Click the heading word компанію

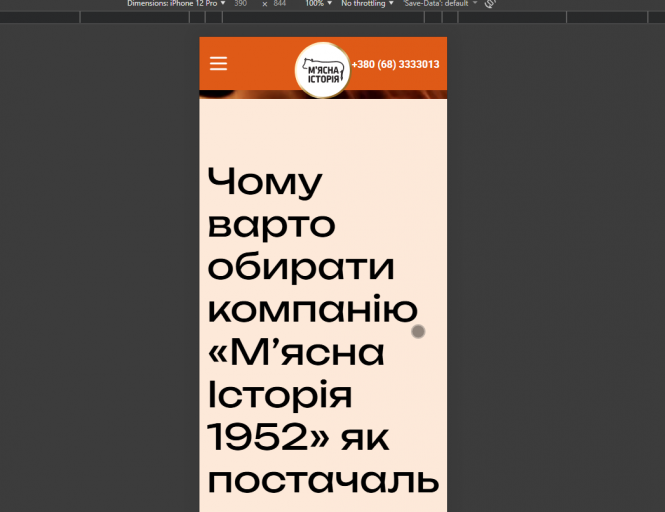313,311
